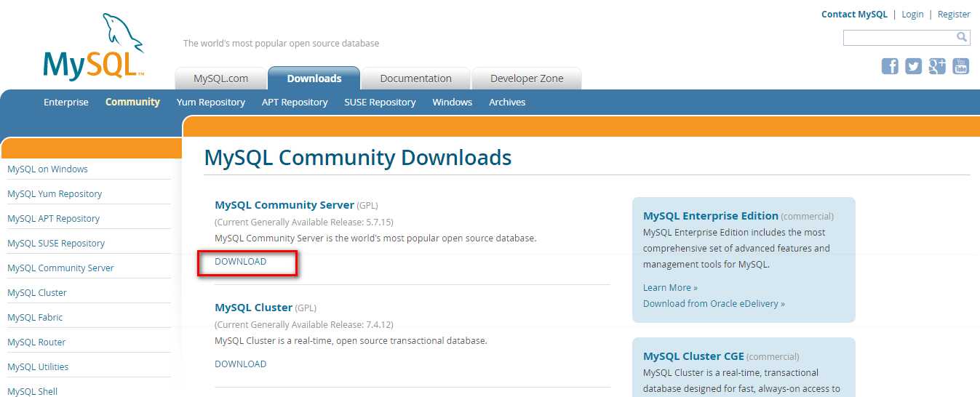Screen dimensions: 980x397
Task: Click the MySQL dolphin logo
Action: (x=94, y=46)
